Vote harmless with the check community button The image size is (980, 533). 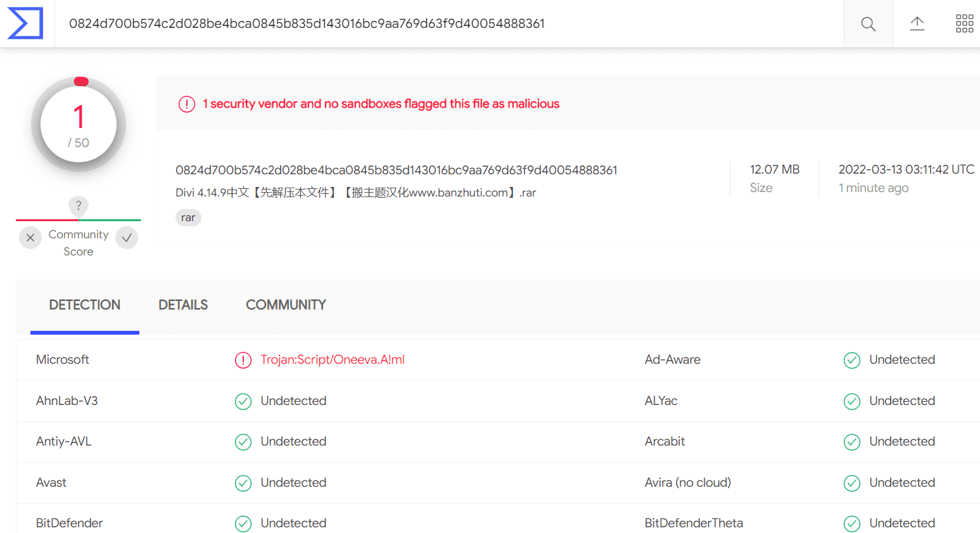[x=127, y=238]
